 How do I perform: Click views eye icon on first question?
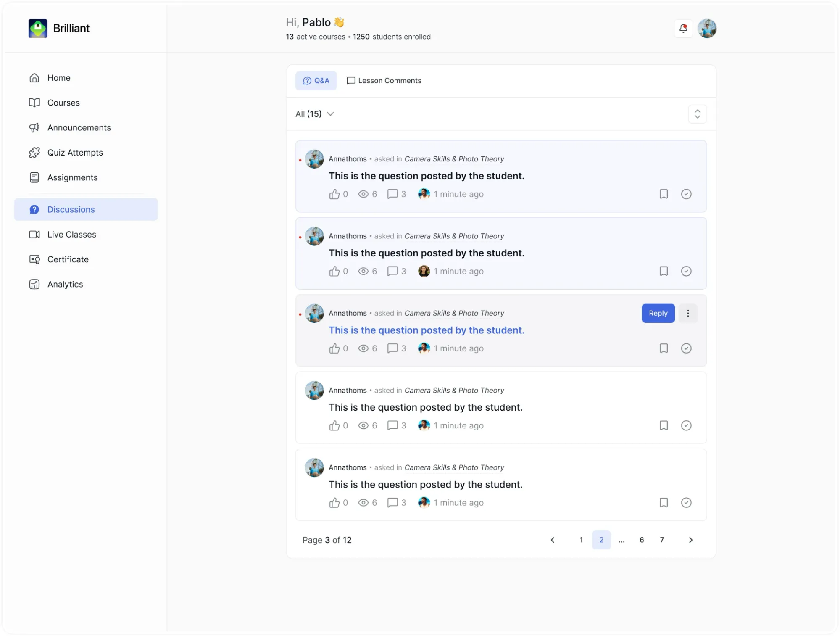point(363,194)
